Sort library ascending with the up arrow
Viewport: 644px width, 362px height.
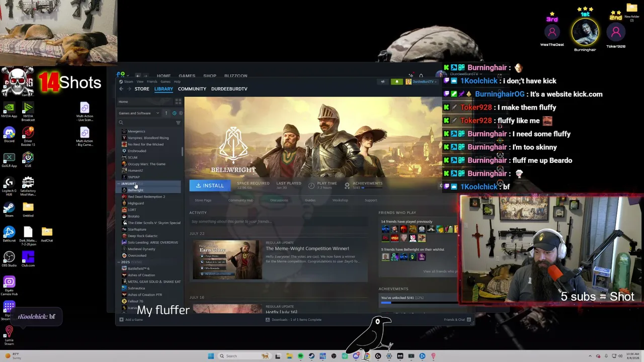pos(166,113)
